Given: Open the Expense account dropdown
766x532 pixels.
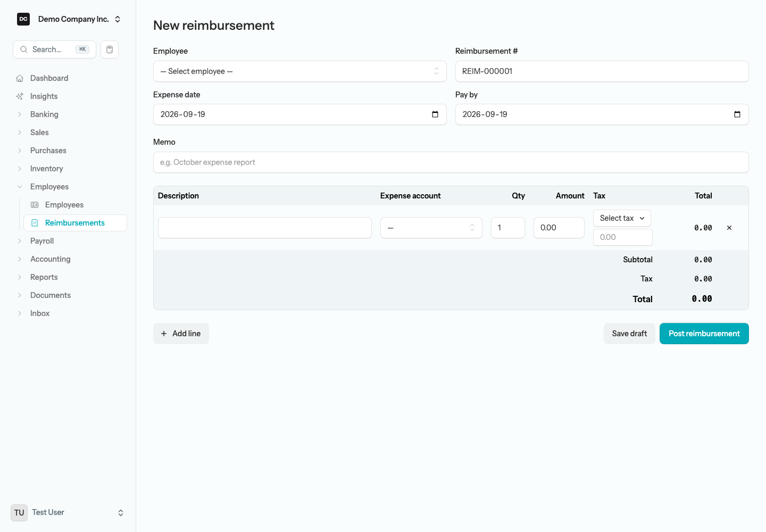Looking at the screenshot, I should [x=431, y=228].
